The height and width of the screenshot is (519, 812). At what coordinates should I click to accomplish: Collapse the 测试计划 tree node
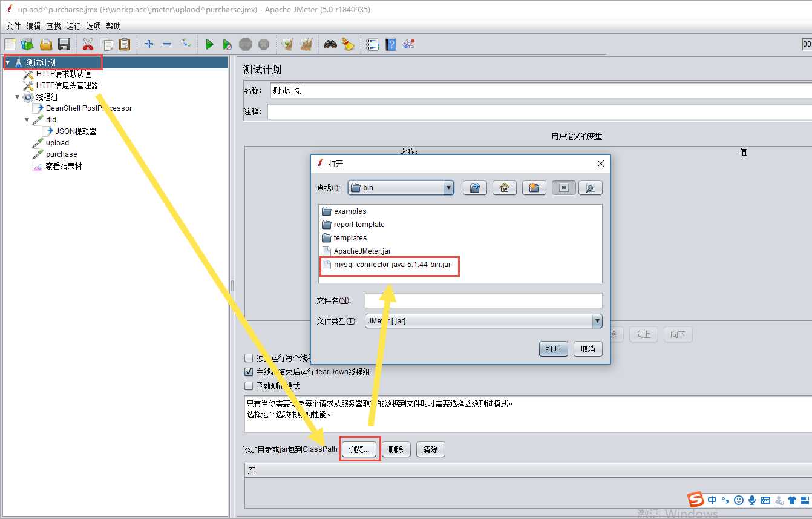[8, 62]
